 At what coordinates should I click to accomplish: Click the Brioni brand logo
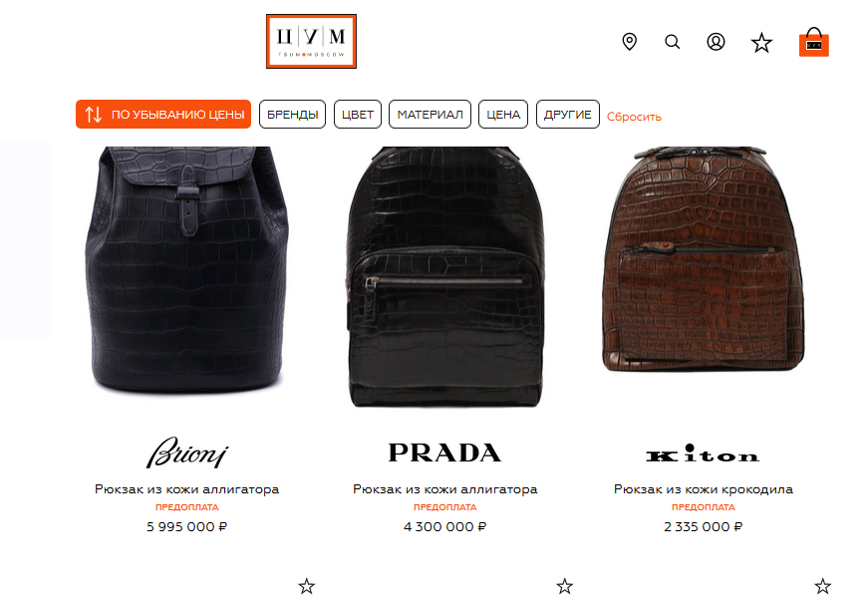click(x=187, y=453)
